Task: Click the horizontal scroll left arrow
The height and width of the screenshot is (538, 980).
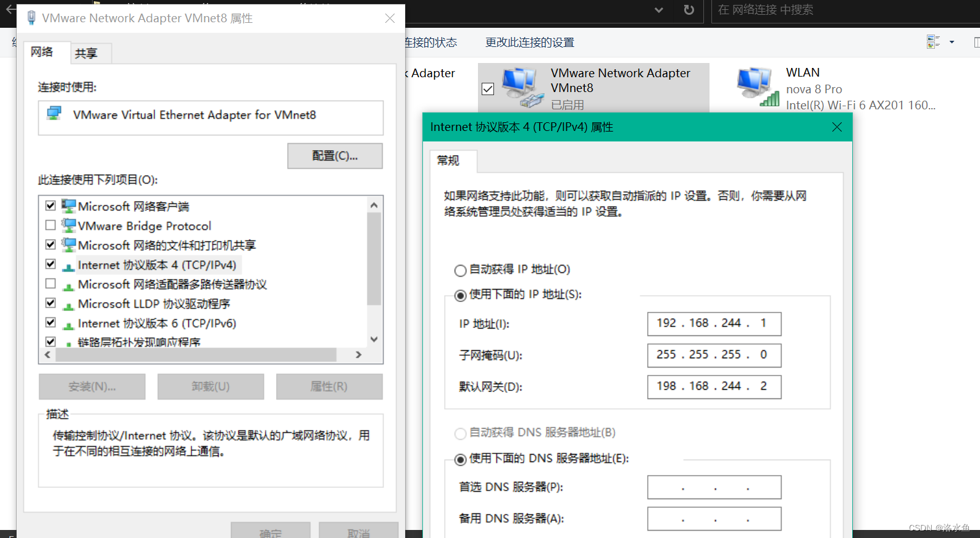Action: pyautogui.click(x=48, y=355)
